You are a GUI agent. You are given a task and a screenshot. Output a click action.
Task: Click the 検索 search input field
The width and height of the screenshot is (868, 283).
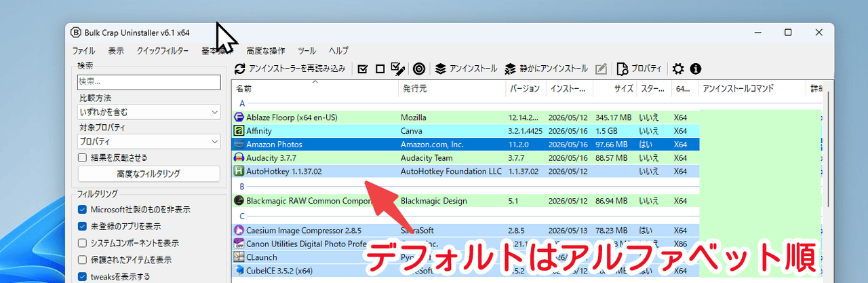pos(149,81)
